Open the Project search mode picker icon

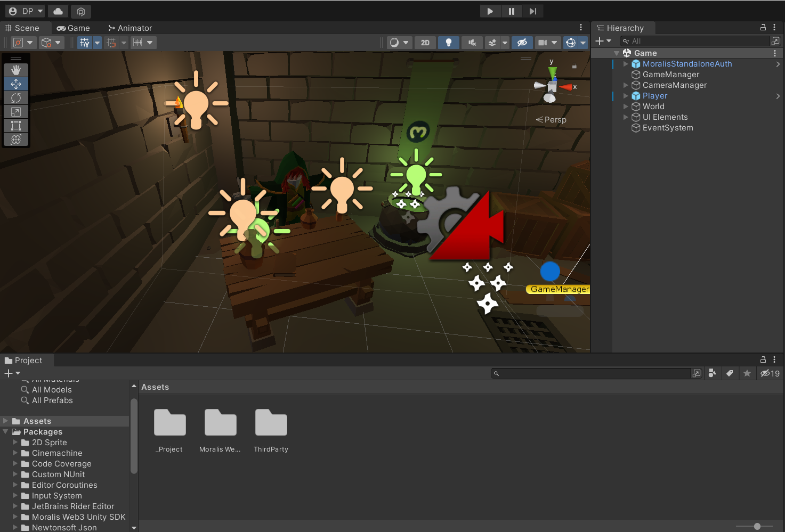click(697, 373)
